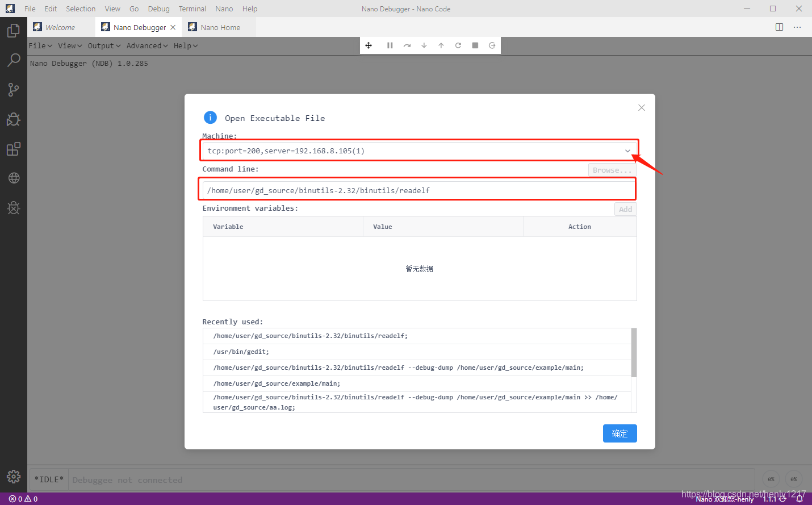Open notifications bell in status bar
Screen dimensions: 812x505
pos(800,499)
